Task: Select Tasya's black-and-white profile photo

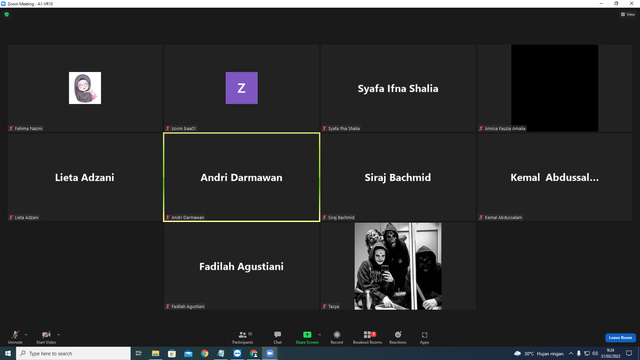Action: (398, 266)
